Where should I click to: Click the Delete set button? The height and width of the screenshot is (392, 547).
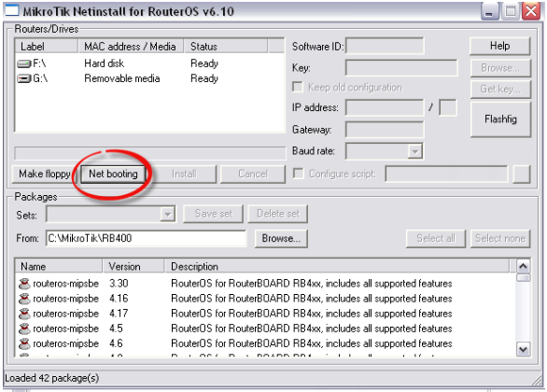(277, 214)
